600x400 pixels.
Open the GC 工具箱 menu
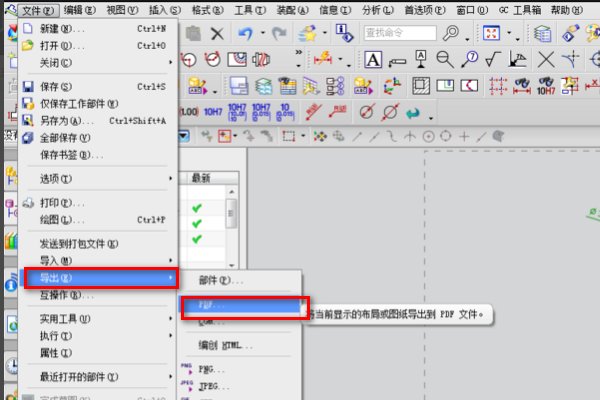point(520,10)
